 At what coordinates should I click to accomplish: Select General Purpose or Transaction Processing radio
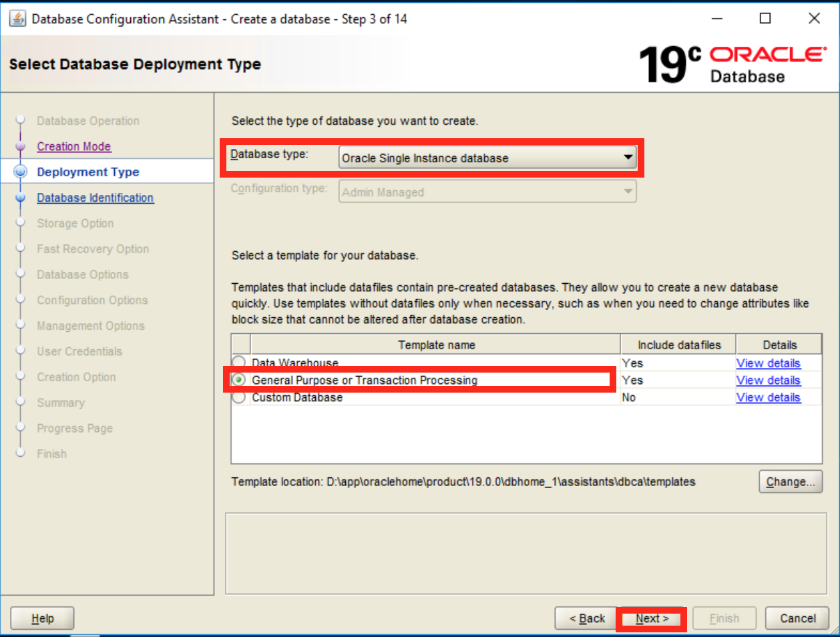pyautogui.click(x=238, y=380)
